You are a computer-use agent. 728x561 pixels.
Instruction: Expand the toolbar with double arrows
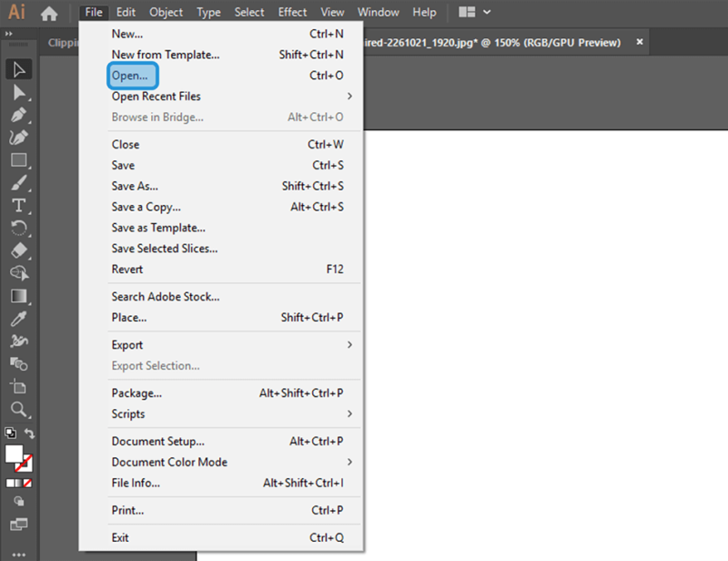pos(8,34)
